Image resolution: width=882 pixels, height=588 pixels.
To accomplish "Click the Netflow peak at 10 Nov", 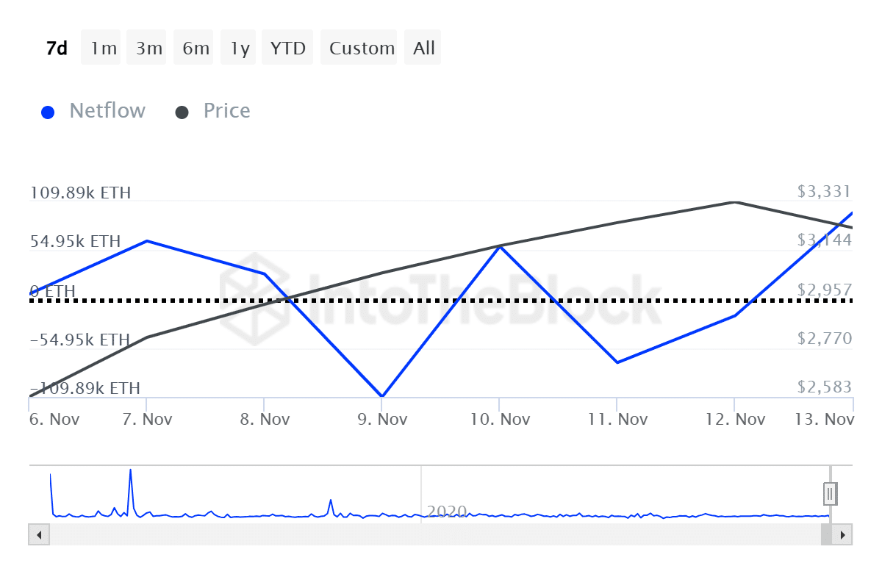I will tap(501, 246).
